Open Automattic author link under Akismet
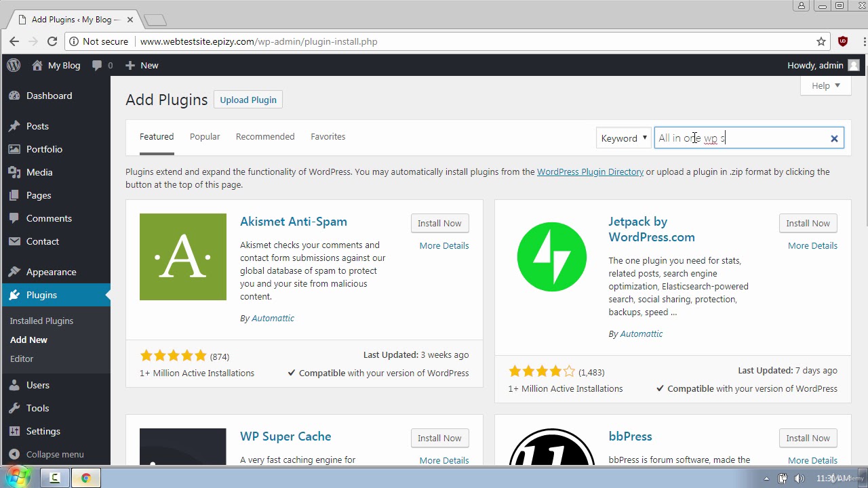This screenshot has width=868, height=488. (x=273, y=318)
